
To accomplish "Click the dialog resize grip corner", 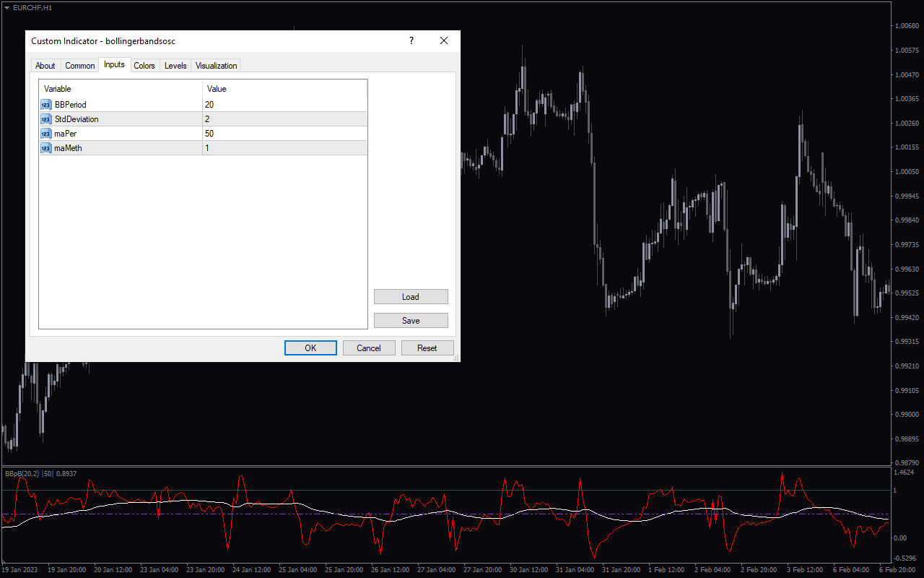I will pos(456,358).
